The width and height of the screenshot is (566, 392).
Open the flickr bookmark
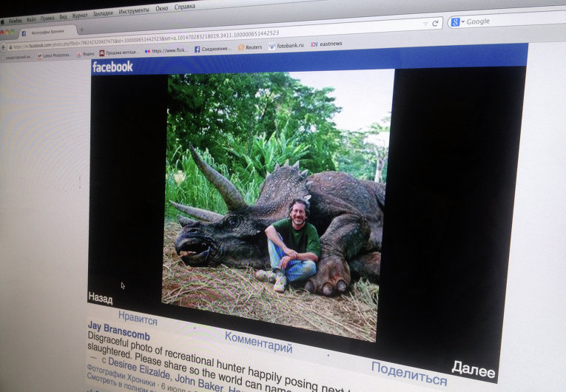click(166, 51)
